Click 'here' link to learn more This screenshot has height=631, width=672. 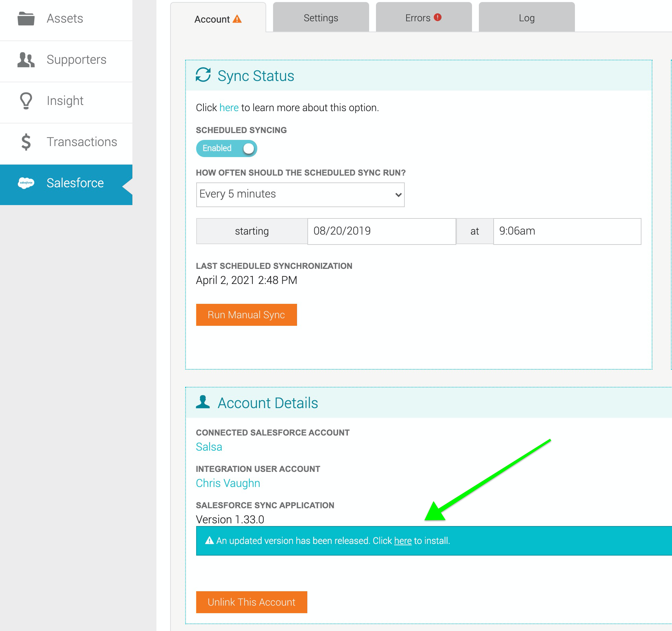(x=229, y=108)
